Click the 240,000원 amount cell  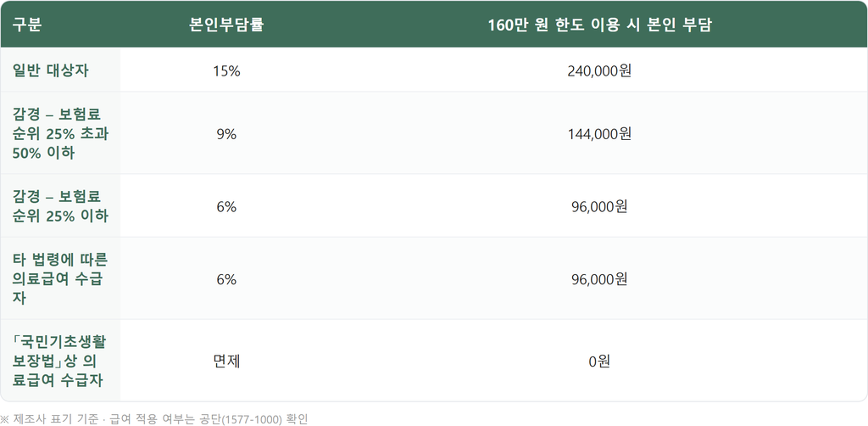click(x=599, y=71)
